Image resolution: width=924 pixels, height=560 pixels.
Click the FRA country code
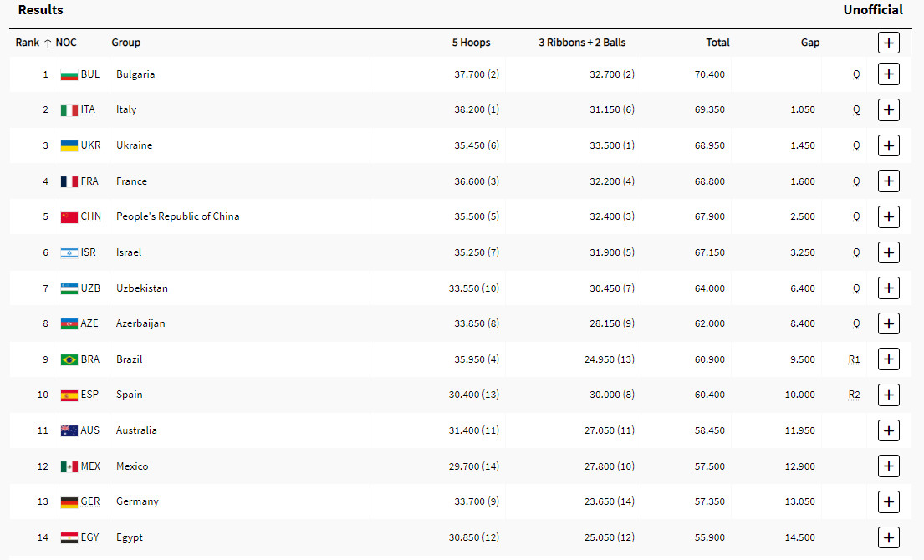[x=89, y=181]
